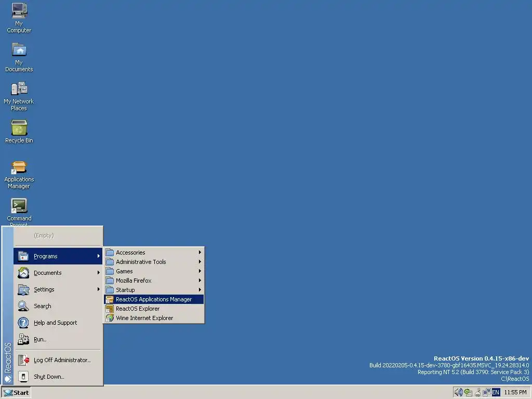This screenshot has width=532, height=399.
Task: Click the Programs folder icon in Start menu
Action: click(x=23, y=256)
